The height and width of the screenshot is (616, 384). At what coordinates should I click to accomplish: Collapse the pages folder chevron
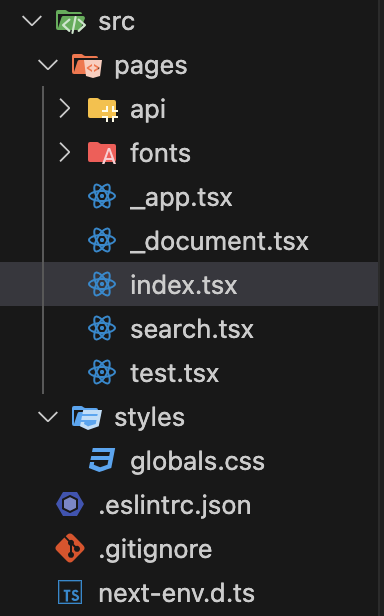[x=48, y=65]
